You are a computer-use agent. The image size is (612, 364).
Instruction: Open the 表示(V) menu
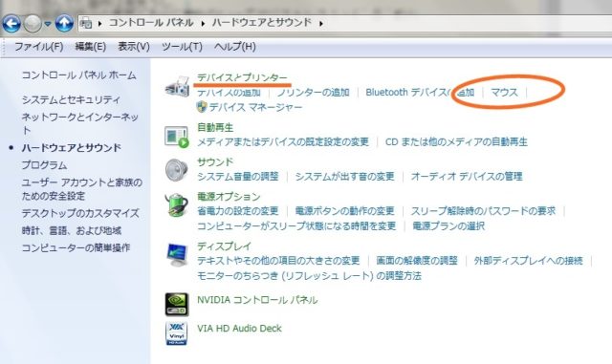tap(134, 47)
